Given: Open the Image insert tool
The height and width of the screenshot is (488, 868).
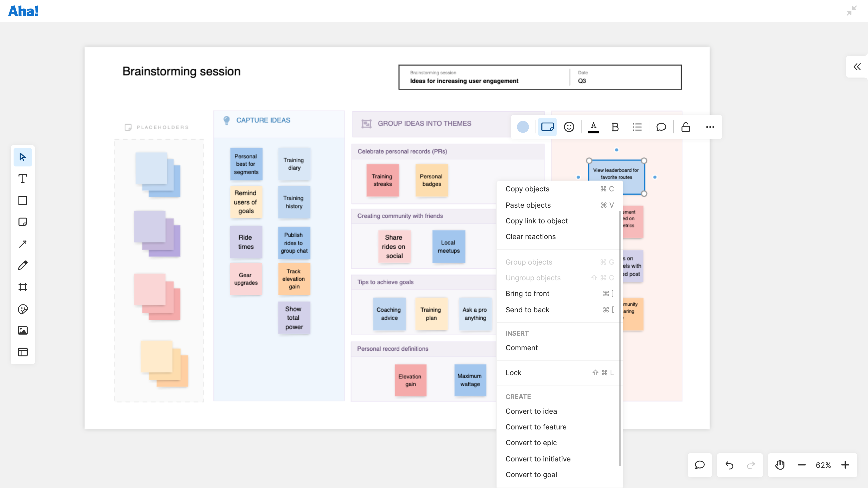Looking at the screenshot, I should pyautogui.click(x=23, y=330).
